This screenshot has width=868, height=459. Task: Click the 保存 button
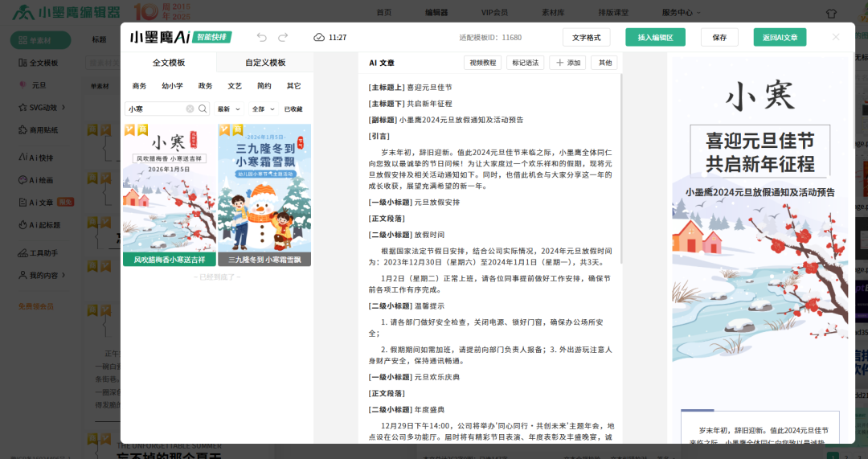pos(719,37)
